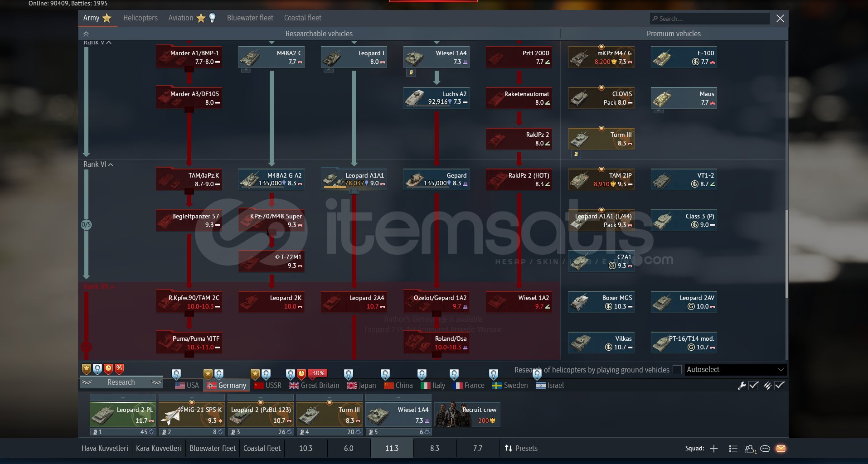
Task: Open the Autoselect dropdown
Action: click(736, 370)
